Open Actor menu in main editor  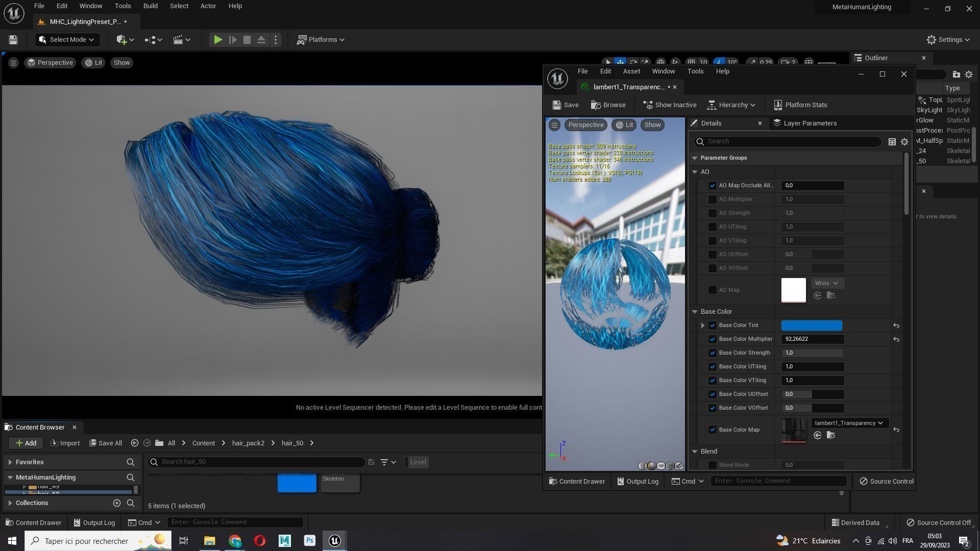208,6
